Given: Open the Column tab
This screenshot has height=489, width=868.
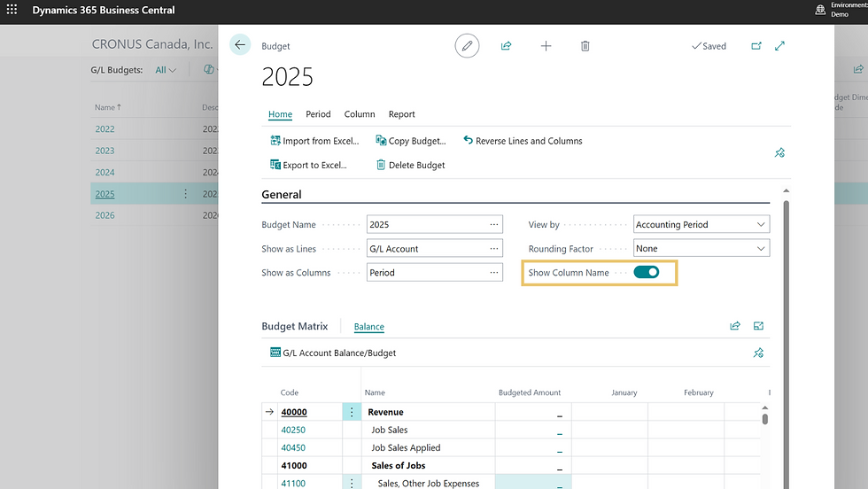Looking at the screenshot, I should [x=360, y=114].
